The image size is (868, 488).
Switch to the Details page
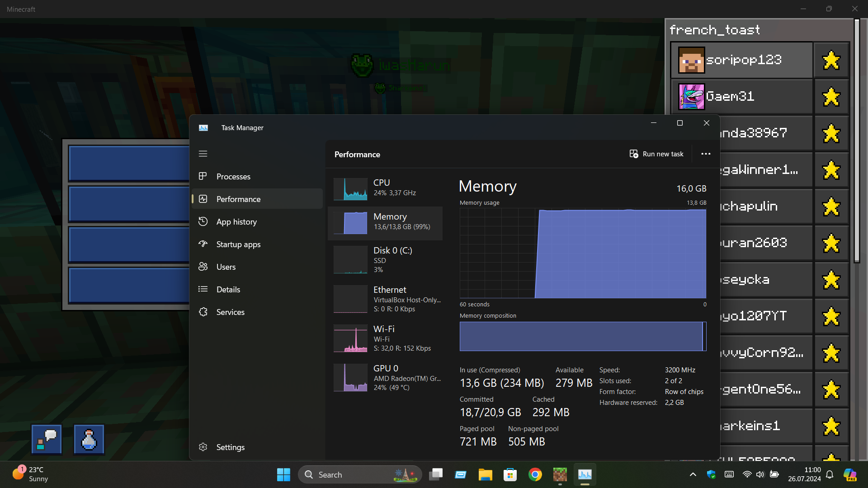228,290
